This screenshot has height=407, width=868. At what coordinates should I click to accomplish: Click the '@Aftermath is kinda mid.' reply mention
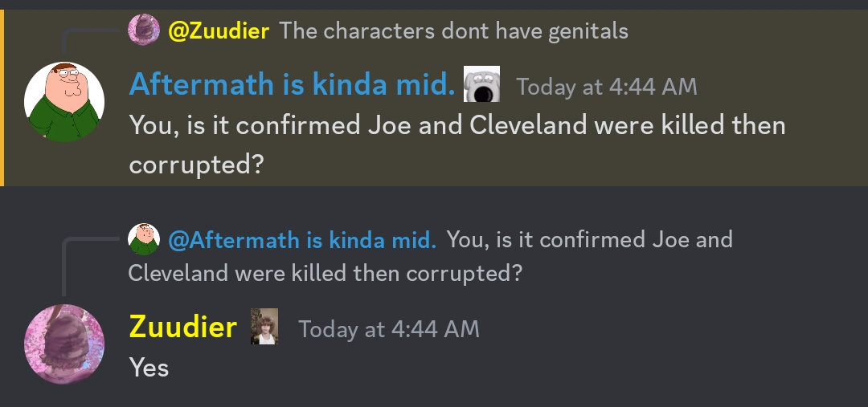pos(302,239)
